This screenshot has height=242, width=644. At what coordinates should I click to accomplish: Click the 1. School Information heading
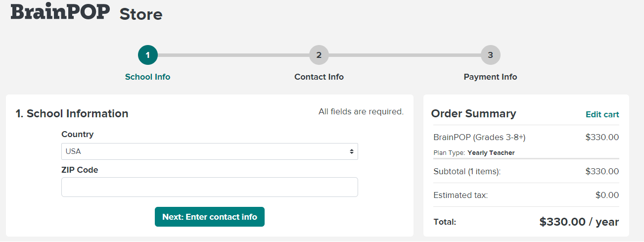[72, 113]
